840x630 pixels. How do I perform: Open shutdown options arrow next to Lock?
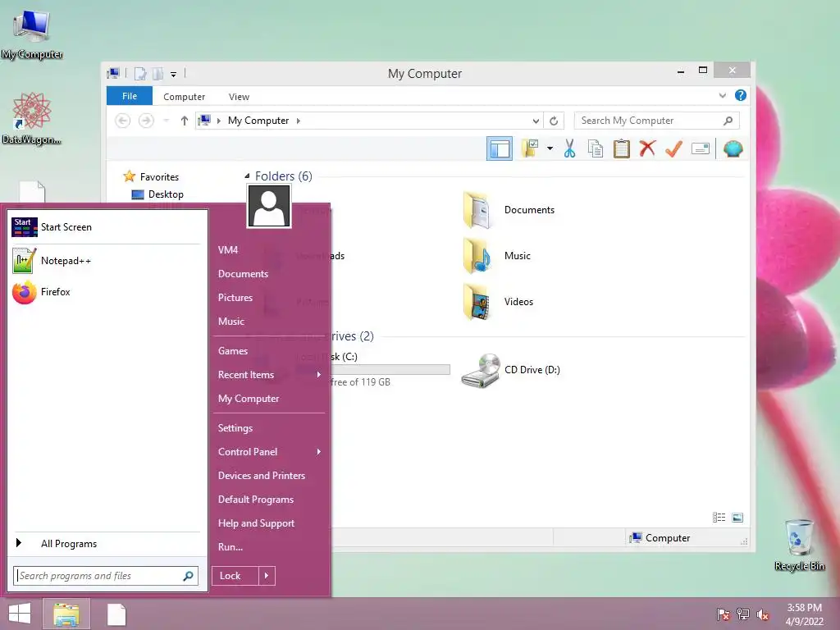(267, 576)
